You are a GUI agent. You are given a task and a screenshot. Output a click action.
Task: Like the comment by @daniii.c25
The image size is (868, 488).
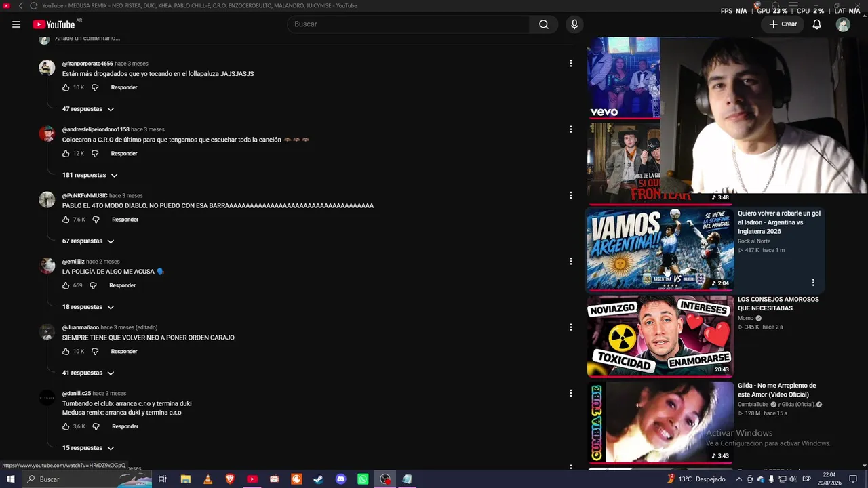(66, 426)
